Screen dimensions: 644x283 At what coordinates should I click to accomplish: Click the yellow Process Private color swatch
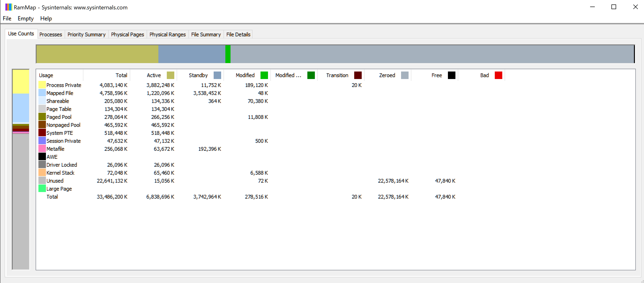pos(42,85)
